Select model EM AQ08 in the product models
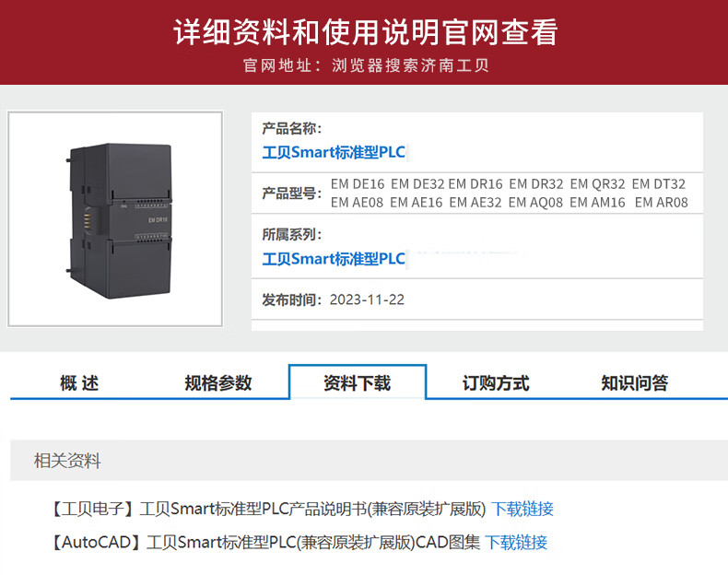Screen dimensions: 728x575 coord(535,203)
